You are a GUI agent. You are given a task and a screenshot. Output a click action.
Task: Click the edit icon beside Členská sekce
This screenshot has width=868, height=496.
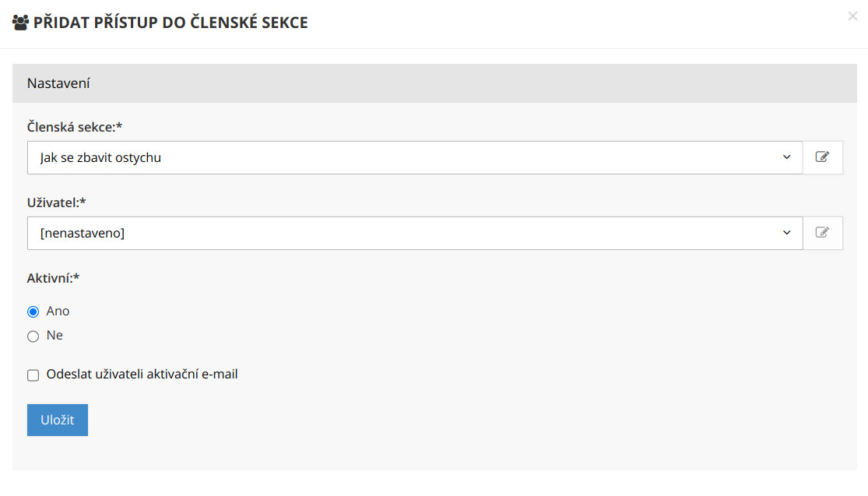(822, 157)
